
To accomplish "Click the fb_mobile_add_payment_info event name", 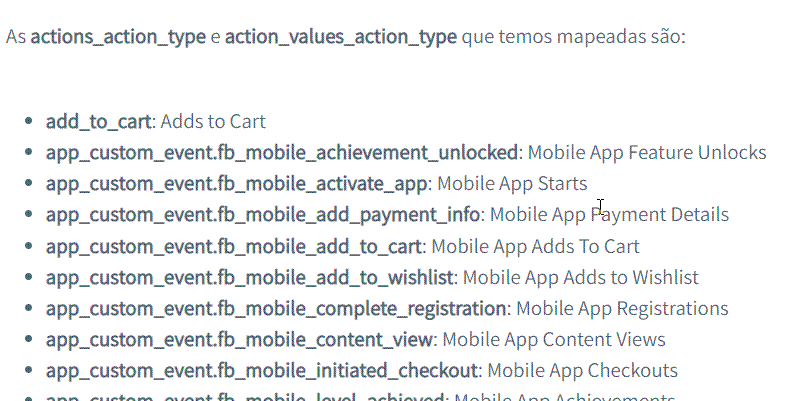I will click(x=263, y=215).
